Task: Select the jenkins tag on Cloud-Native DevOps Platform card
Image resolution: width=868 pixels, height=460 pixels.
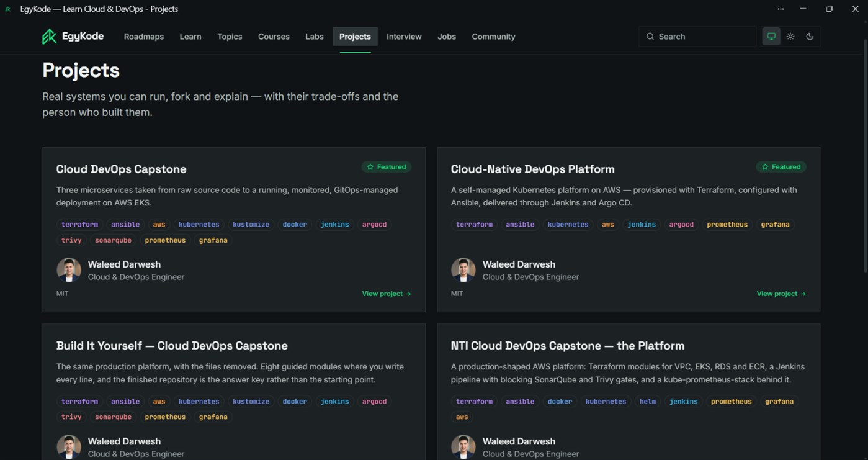Action: pyautogui.click(x=642, y=225)
